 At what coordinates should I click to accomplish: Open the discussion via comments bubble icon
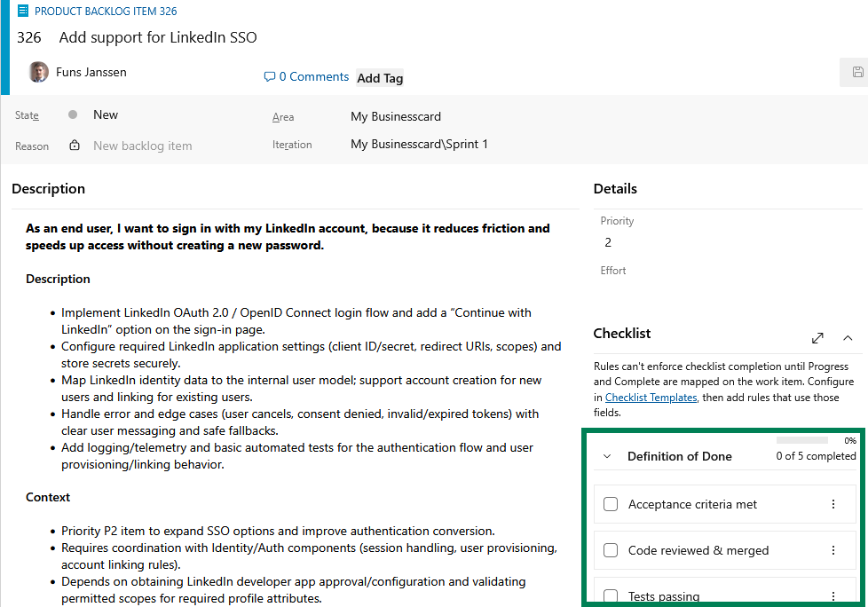[269, 76]
